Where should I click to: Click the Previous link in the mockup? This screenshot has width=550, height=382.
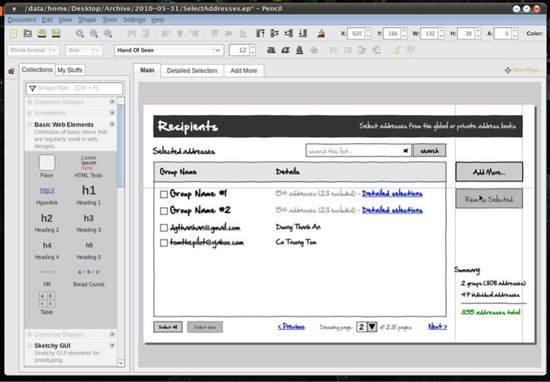(x=291, y=327)
